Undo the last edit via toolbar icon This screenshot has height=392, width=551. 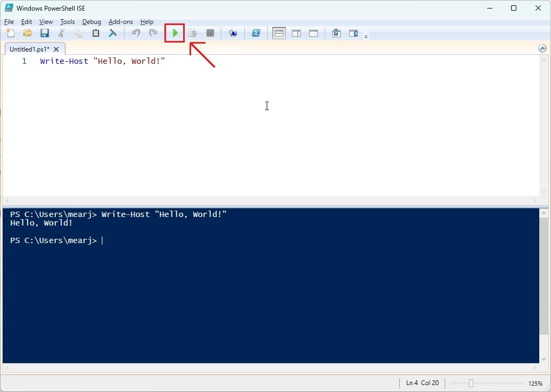135,32
